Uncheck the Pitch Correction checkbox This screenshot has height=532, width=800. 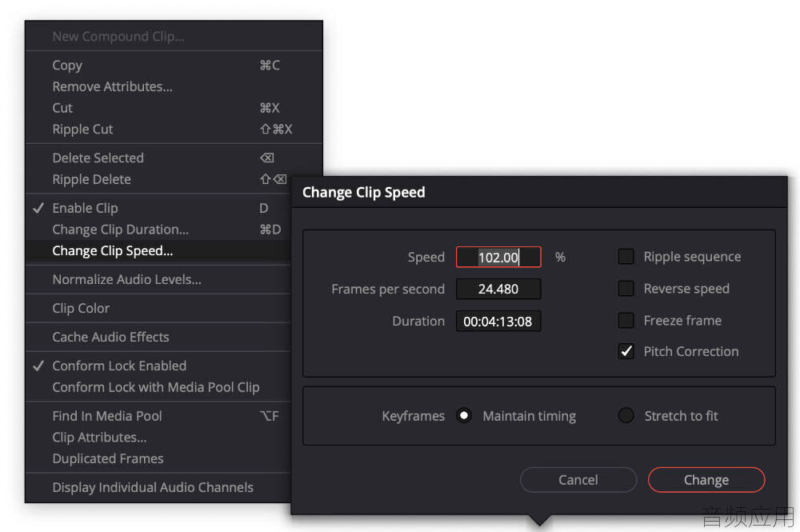(626, 351)
